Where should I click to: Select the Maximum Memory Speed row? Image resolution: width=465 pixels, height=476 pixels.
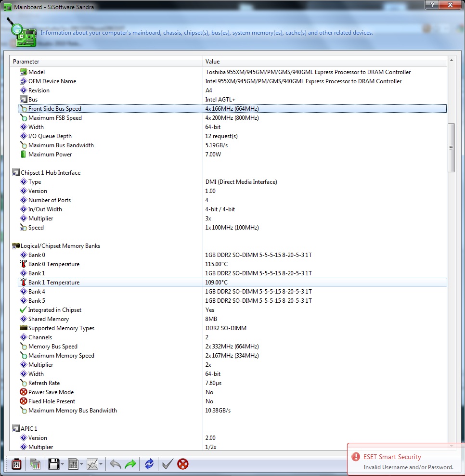(x=232, y=356)
